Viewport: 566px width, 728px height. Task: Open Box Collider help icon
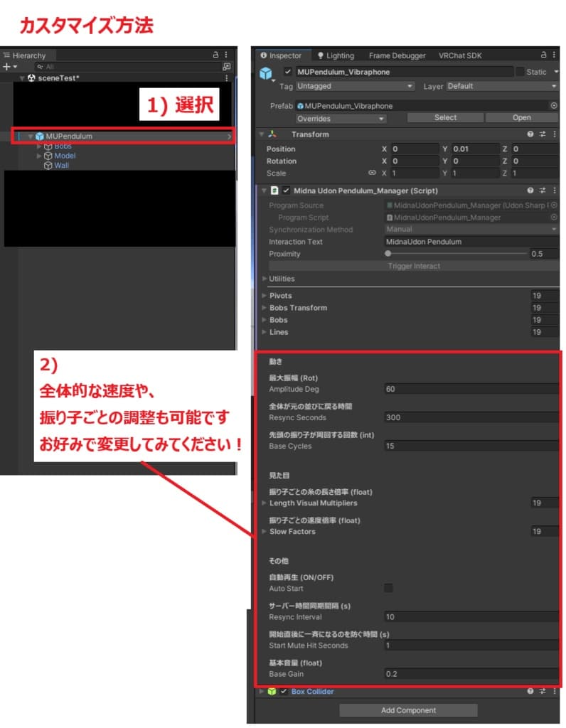tap(530, 691)
